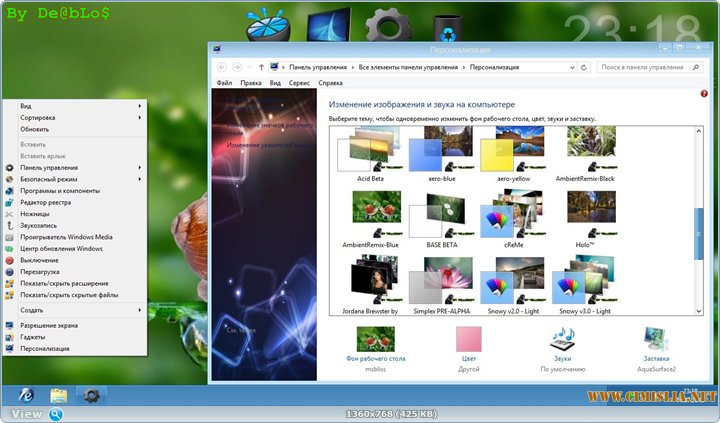
Task: Click the back arrow navigation button
Action: [222, 67]
